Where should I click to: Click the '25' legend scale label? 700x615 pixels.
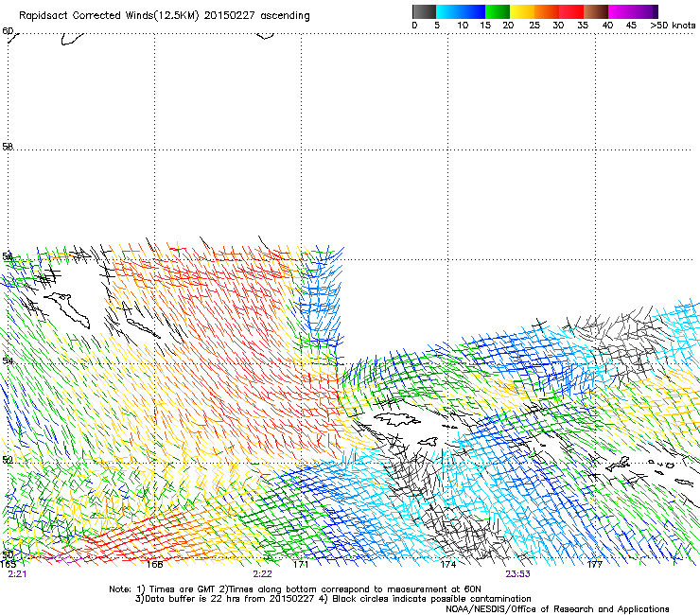pyautogui.click(x=534, y=26)
